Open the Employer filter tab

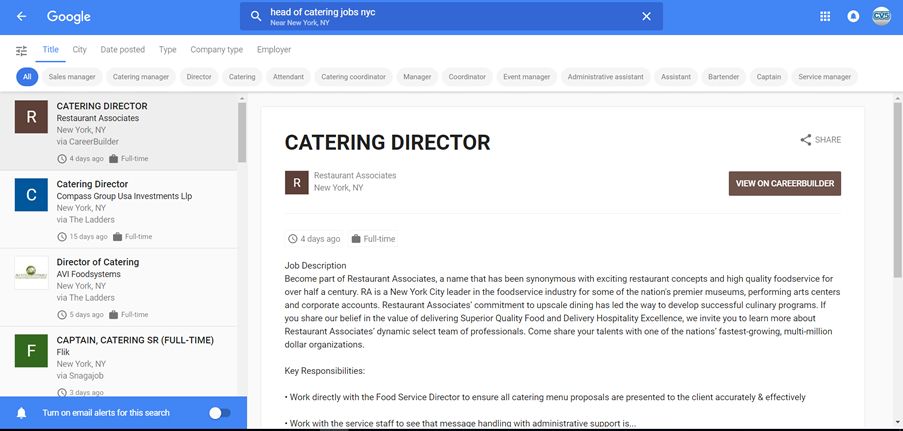coord(274,50)
